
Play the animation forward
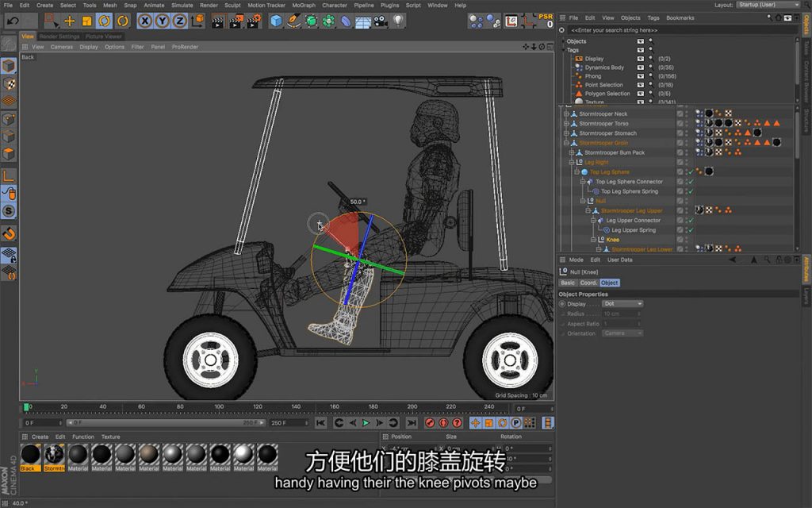(x=366, y=423)
